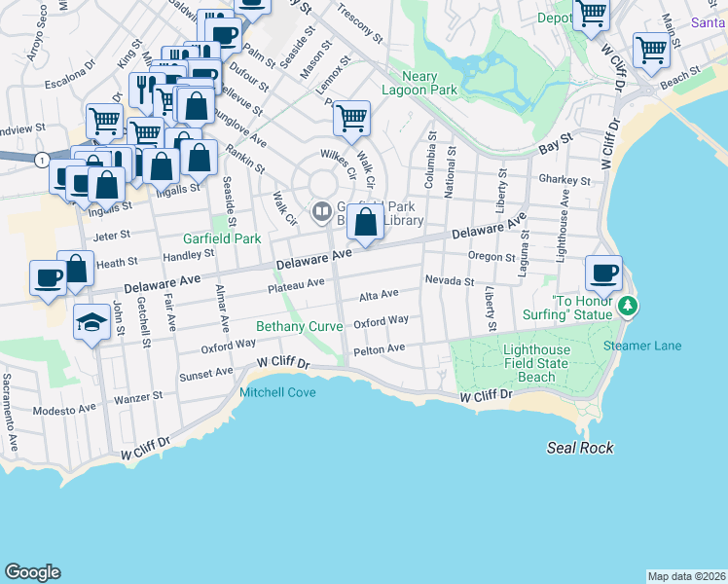
Task: Click the Trescony St street label
Action: point(360,23)
